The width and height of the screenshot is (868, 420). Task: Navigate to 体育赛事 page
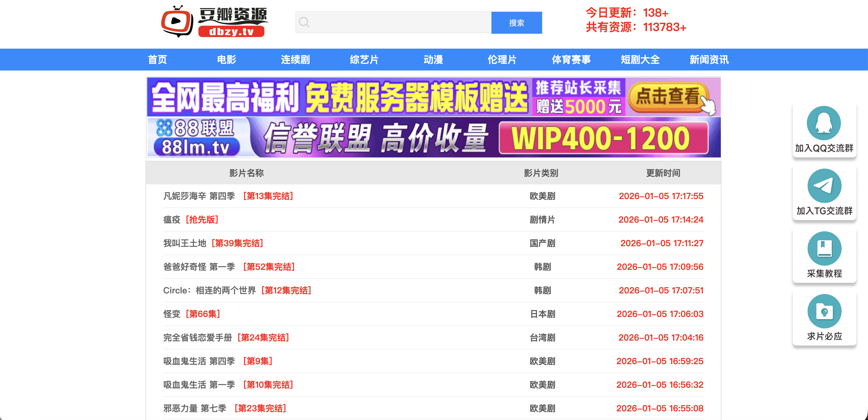click(x=571, y=60)
